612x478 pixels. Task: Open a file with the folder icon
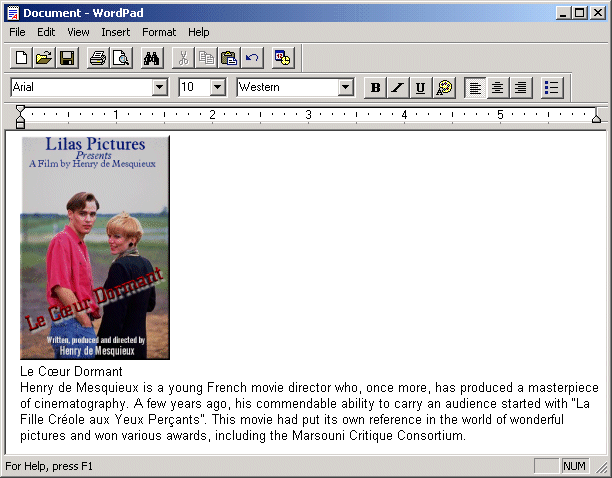(x=44, y=58)
